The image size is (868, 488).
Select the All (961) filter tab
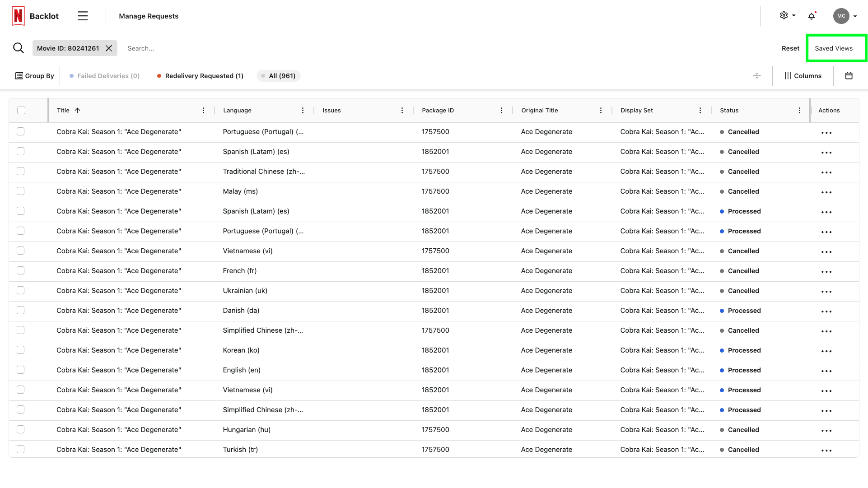pyautogui.click(x=278, y=75)
